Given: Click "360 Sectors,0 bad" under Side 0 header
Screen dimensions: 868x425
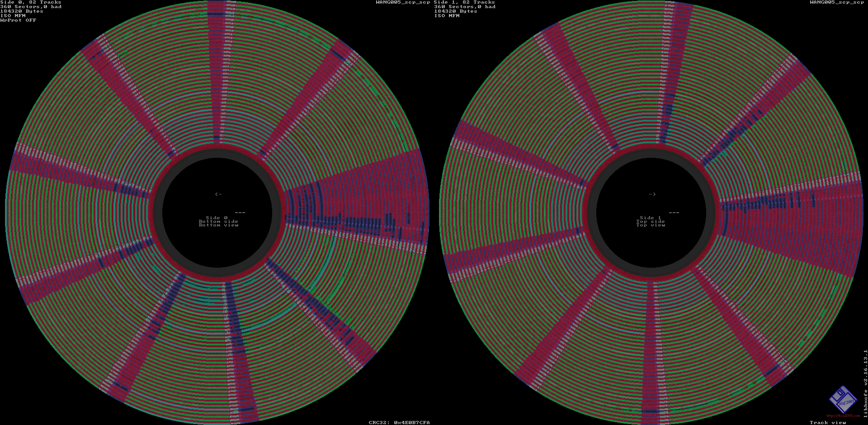Looking at the screenshot, I should pos(31,7).
